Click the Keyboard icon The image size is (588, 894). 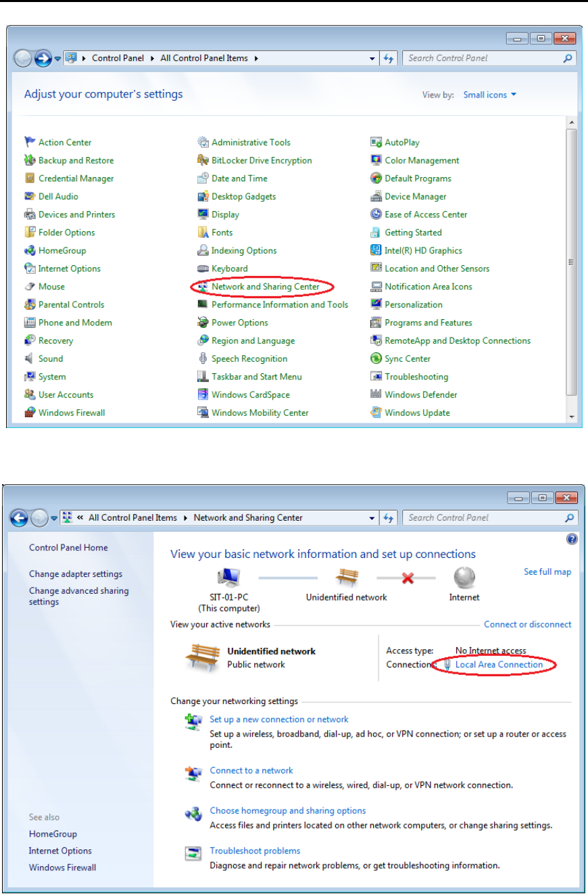click(x=203, y=268)
